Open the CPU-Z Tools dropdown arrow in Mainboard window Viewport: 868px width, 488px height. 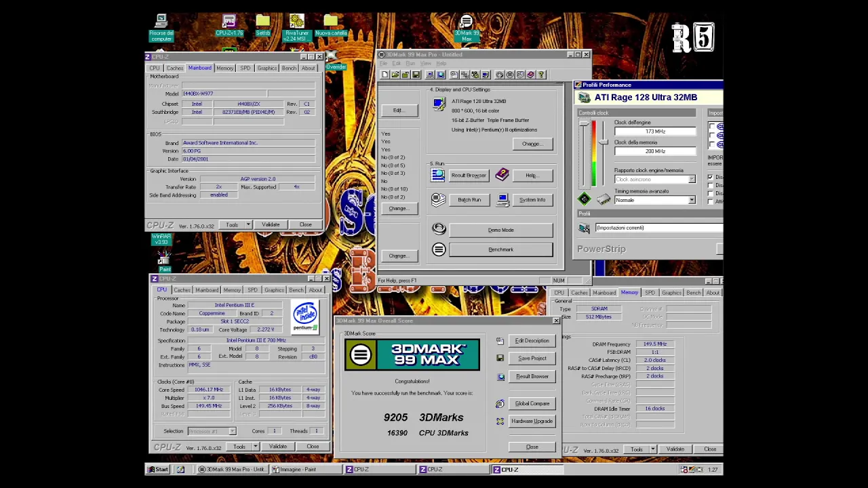click(x=248, y=224)
